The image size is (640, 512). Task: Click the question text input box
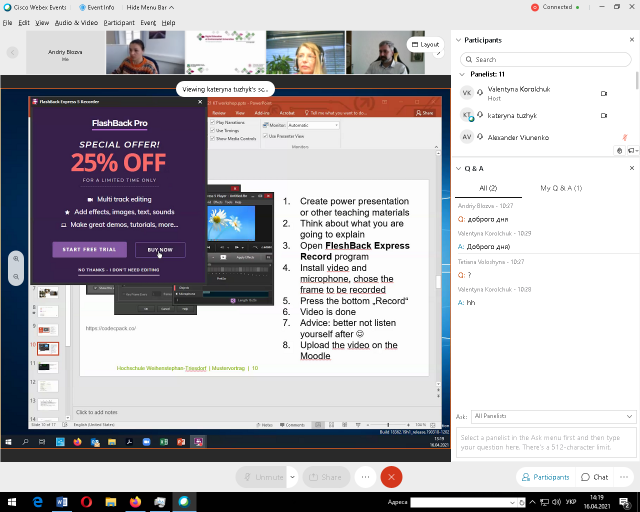click(x=546, y=443)
